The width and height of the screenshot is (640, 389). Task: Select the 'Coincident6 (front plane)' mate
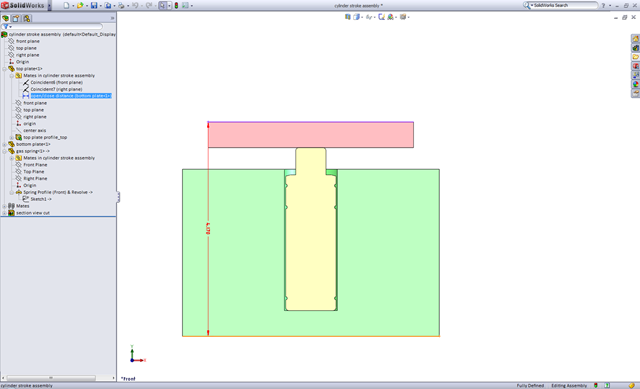(x=56, y=82)
